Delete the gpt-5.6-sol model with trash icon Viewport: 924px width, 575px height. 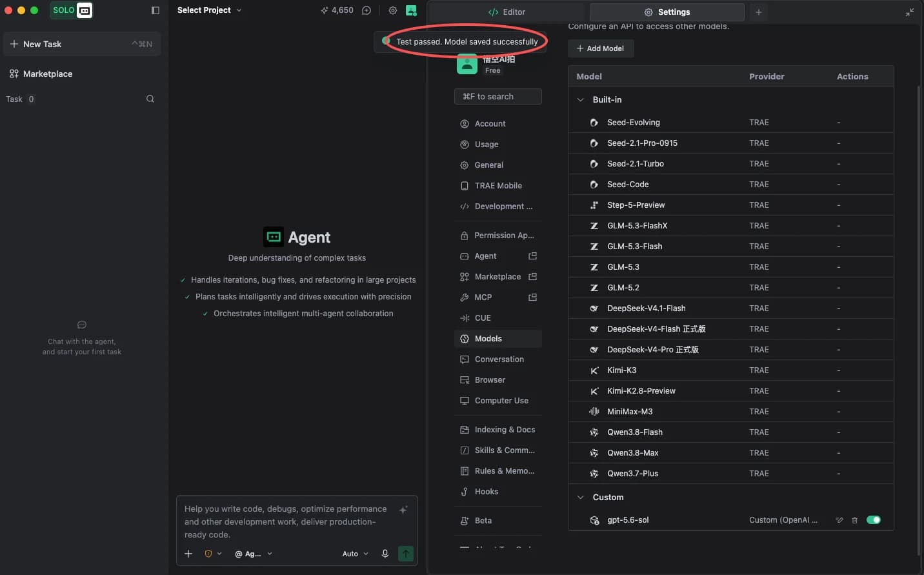click(x=854, y=520)
